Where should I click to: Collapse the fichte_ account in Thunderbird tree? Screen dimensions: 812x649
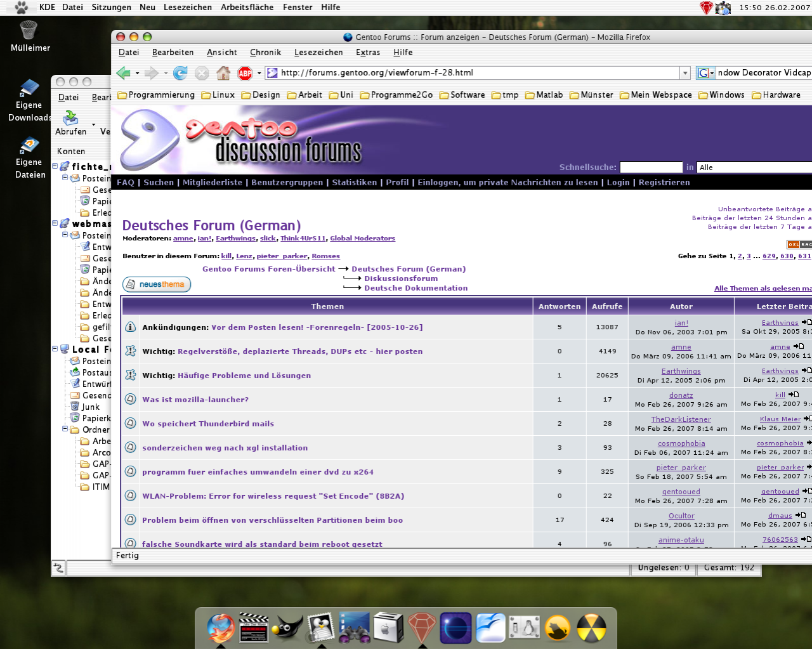pyautogui.click(x=55, y=166)
